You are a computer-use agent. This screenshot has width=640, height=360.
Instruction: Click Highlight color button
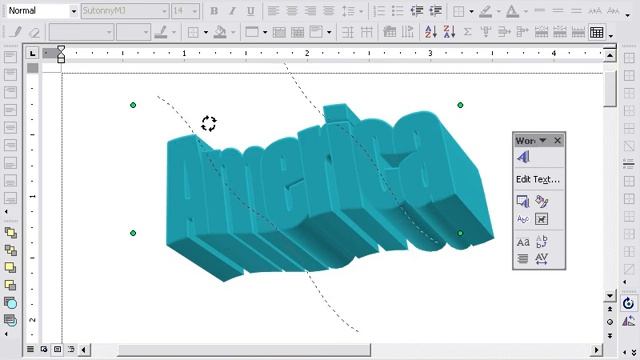(x=485, y=11)
